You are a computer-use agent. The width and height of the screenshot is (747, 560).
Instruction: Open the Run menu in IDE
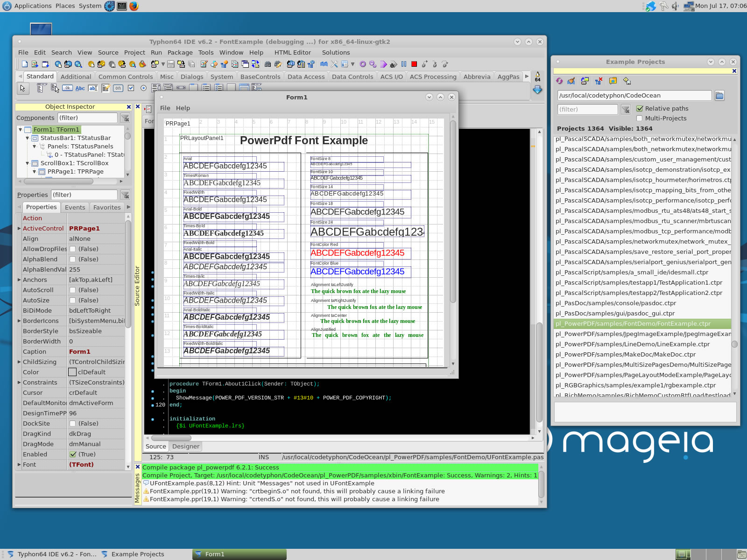pyautogui.click(x=156, y=52)
